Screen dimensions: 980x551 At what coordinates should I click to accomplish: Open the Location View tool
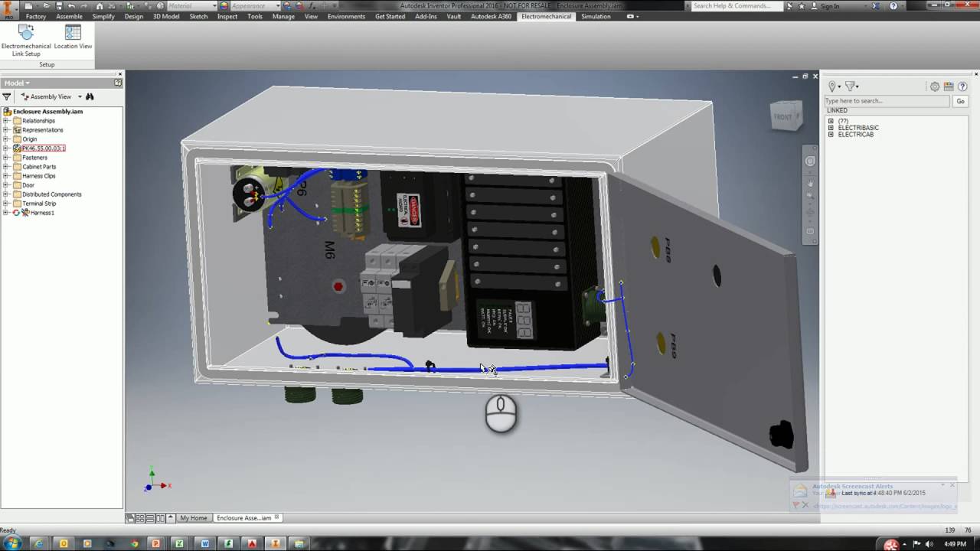[x=73, y=37]
